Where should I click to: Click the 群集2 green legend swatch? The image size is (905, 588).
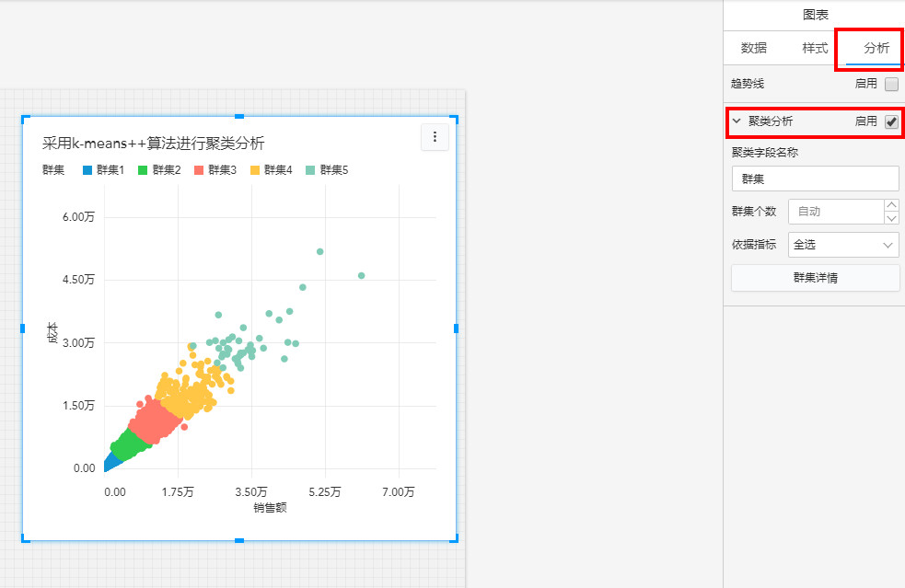143,170
